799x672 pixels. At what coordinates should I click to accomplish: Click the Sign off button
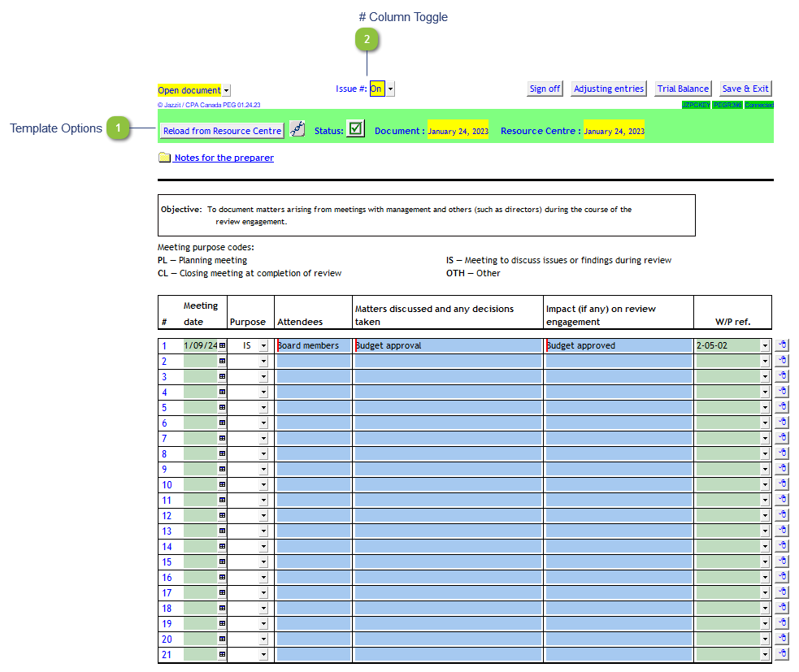[545, 89]
